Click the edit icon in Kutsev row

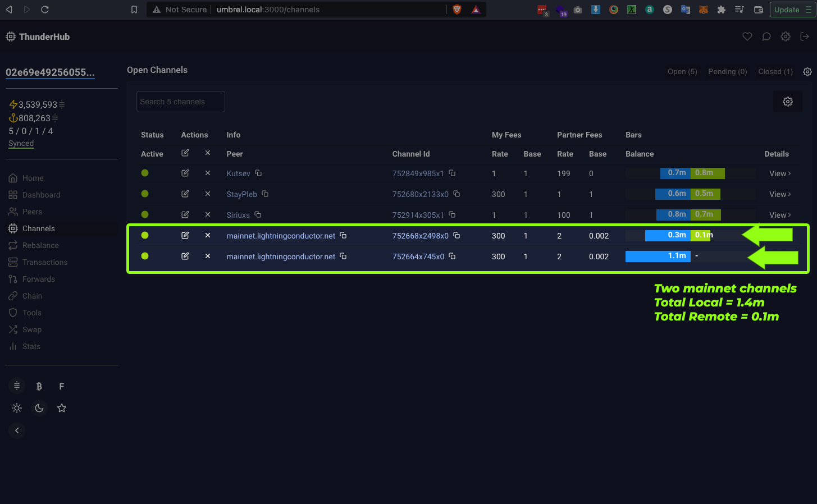[x=185, y=173]
